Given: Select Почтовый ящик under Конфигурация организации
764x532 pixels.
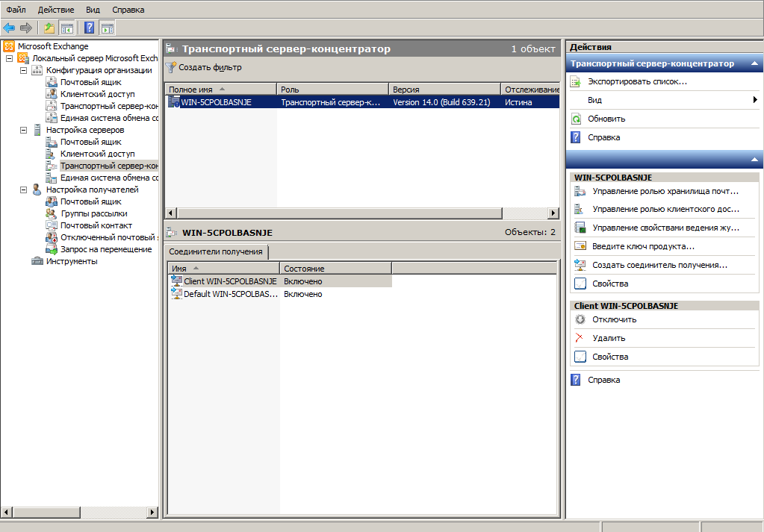Looking at the screenshot, I should click(x=90, y=82).
